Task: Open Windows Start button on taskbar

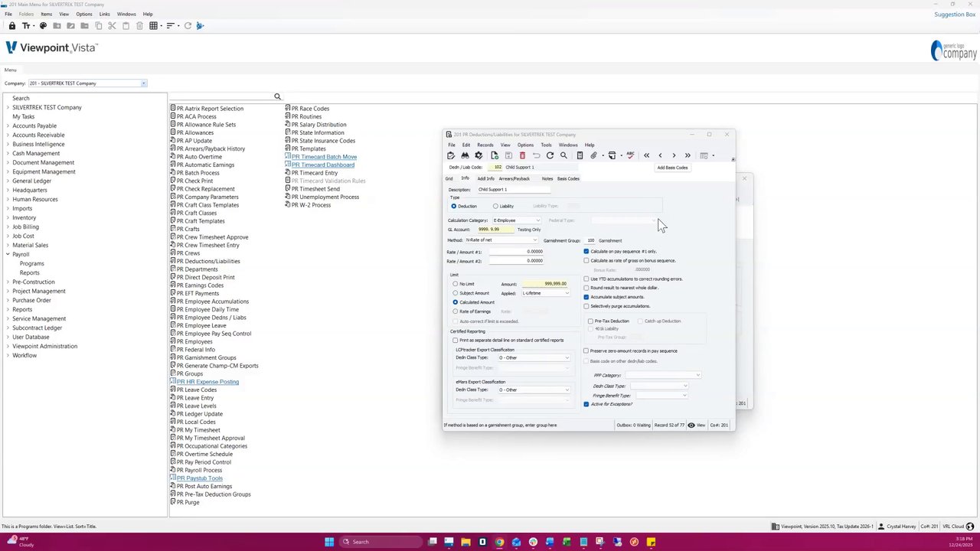Action: [329, 542]
